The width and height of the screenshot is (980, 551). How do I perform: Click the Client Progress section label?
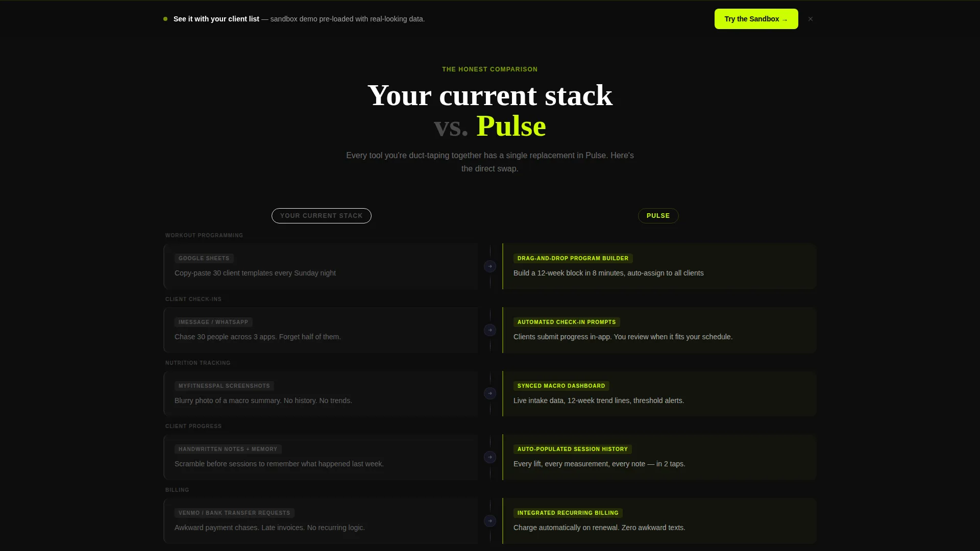point(193,427)
